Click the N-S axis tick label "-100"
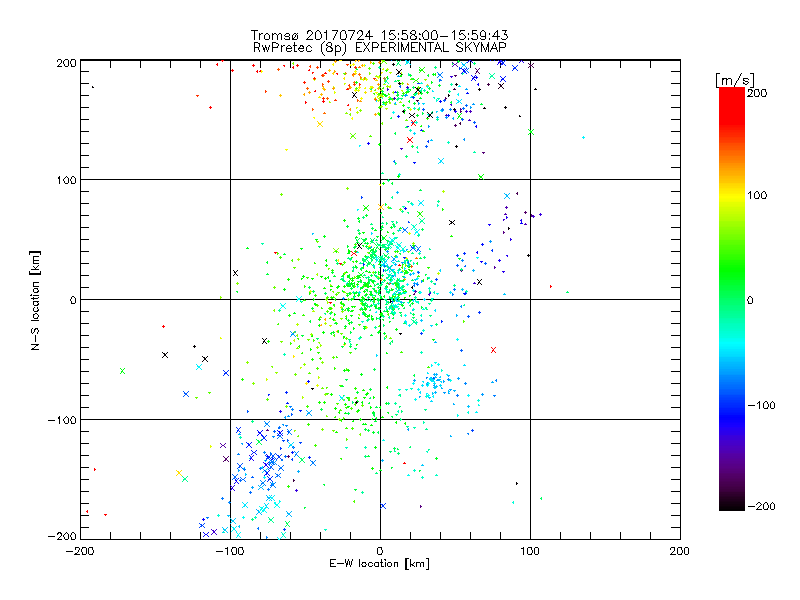This screenshot has width=800, height=600. 62,420
